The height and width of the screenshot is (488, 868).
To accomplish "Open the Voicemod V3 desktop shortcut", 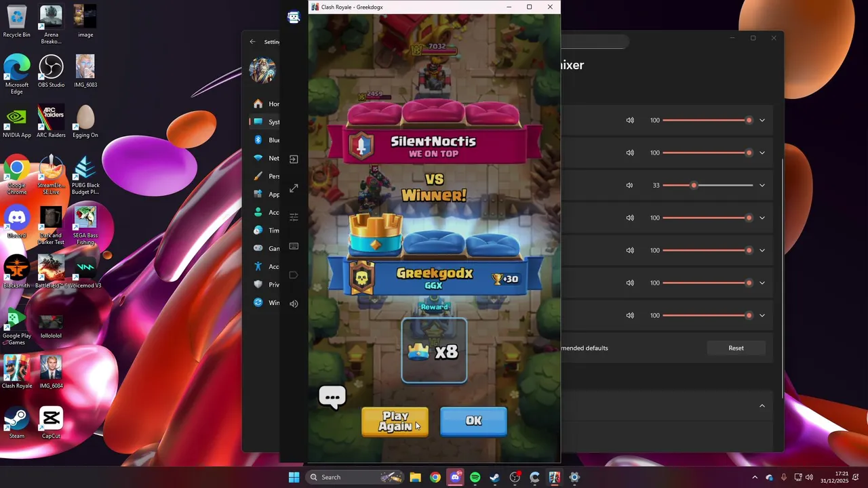I will tap(85, 272).
